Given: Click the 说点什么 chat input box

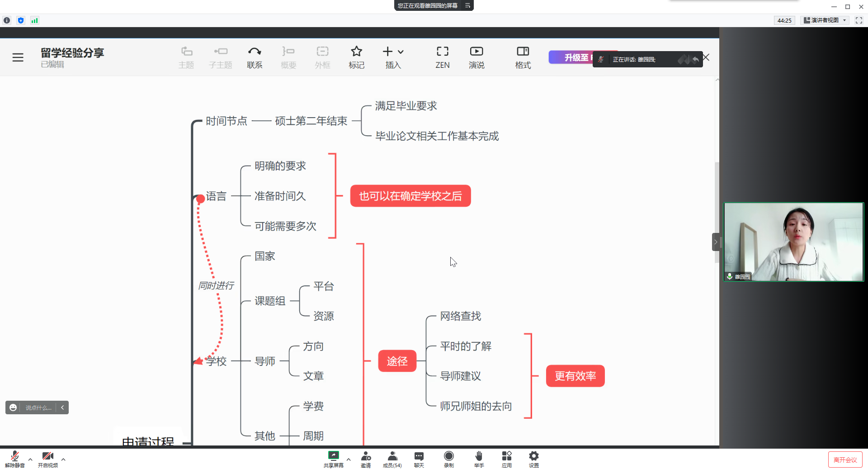Looking at the screenshot, I should pos(38,407).
